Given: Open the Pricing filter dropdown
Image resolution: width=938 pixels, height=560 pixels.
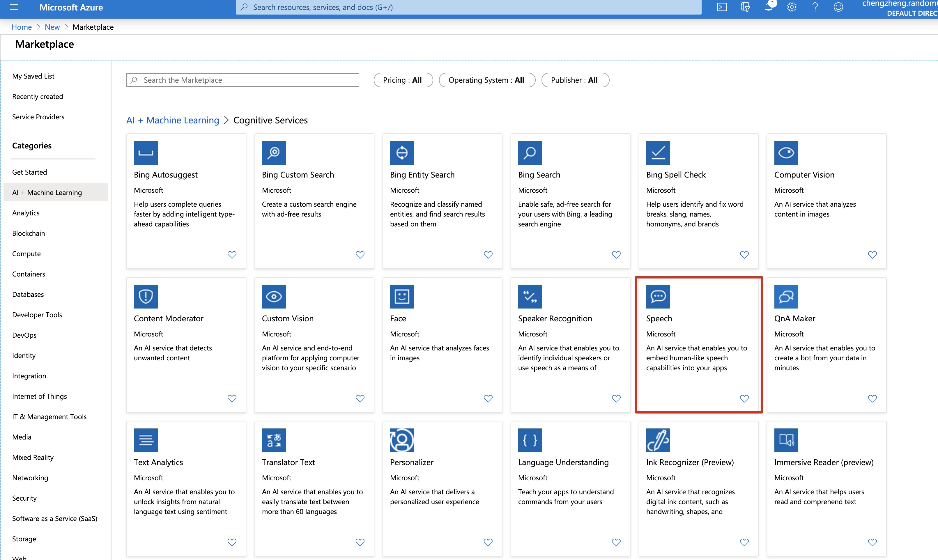Looking at the screenshot, I should tap(403, 80).
